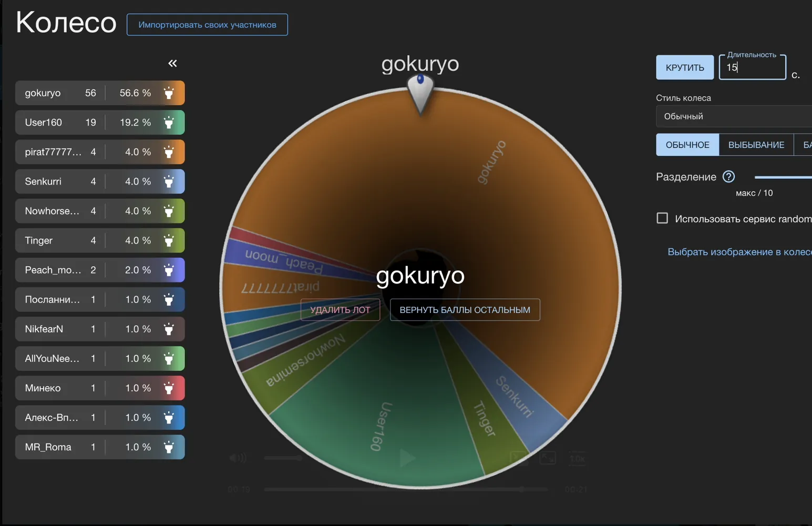
Task: Collapse the participants list with double chevron
Action: pyautogui.click(x=172, y=63)
